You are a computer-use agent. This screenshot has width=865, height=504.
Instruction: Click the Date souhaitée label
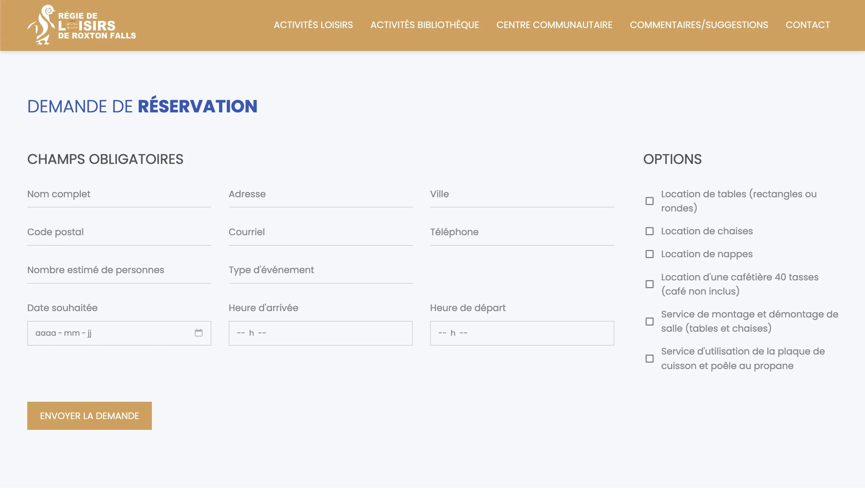[x=62, y=308]
